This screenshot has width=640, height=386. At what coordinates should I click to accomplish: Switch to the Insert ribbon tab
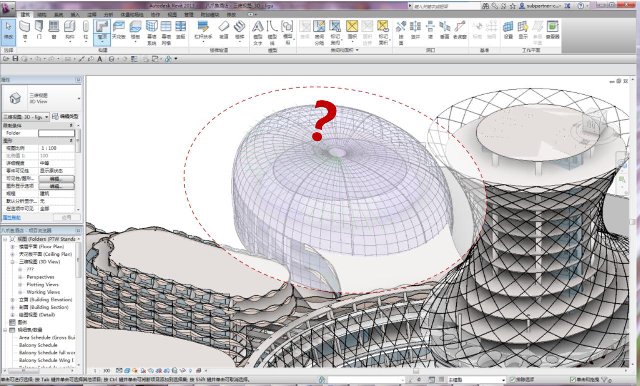[75, 14]
